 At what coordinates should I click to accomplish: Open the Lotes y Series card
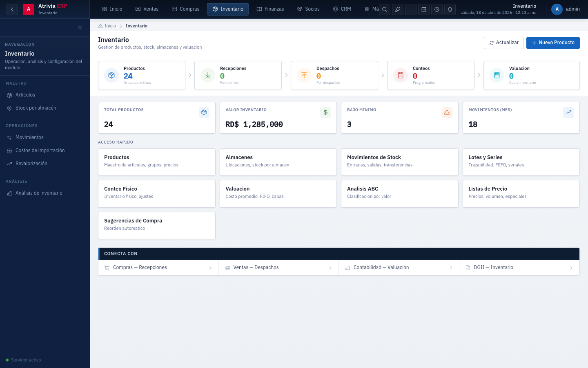click(x=521, y=162)
